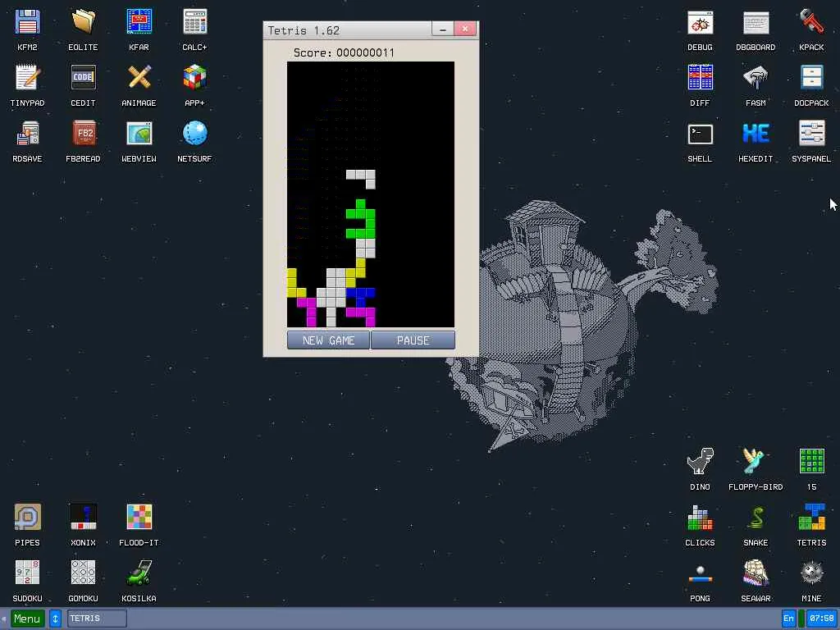Start a NEW GAME in Tetris
This screenshot has height=630, width=840.
(x=328, y=340)
